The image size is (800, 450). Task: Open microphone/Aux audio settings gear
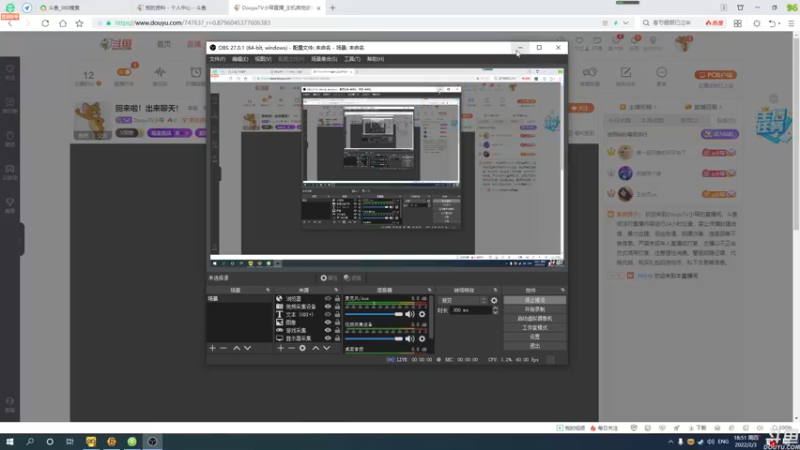click(x=422, y=314)
